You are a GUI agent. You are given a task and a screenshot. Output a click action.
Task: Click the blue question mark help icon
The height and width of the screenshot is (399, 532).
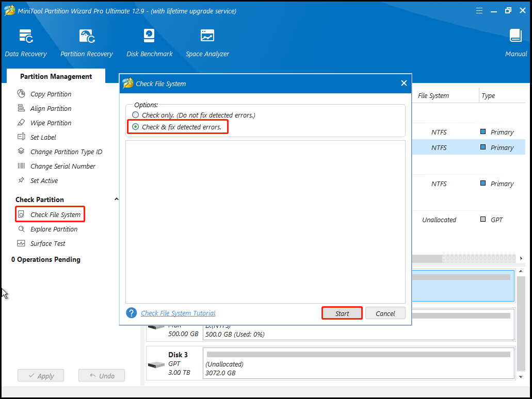tap(131, 313)
